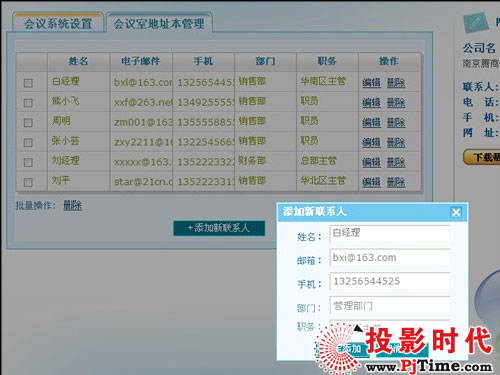500x375 pixels.
Task: Tick the checkbox for 熊小飞
Action: pyautogui.click(x=28, y=103)
